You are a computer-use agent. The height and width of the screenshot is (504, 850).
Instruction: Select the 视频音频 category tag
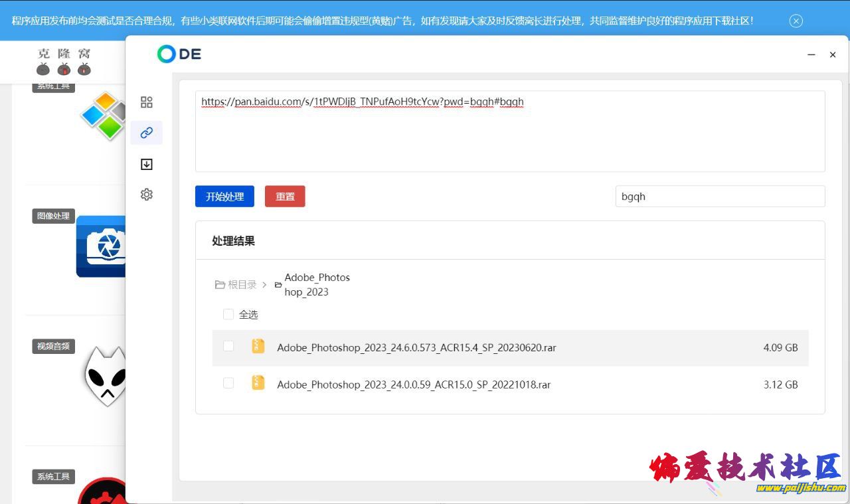[54, 346]
